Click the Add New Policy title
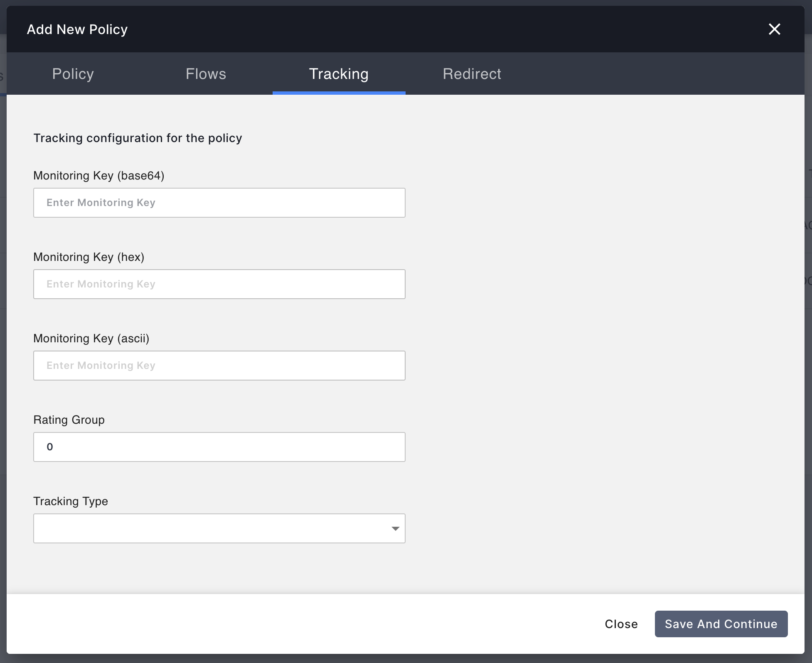Screen dimensions: 812x663 point(77,29)
